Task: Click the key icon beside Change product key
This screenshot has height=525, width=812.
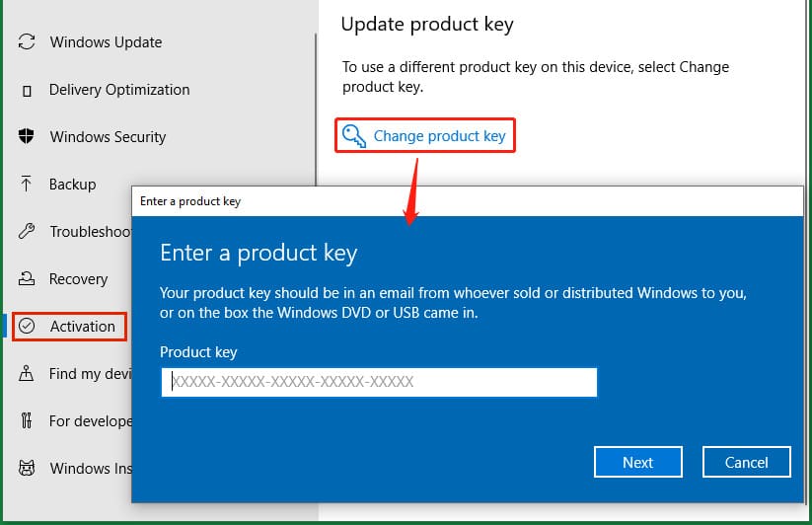Action: point(353,135)
